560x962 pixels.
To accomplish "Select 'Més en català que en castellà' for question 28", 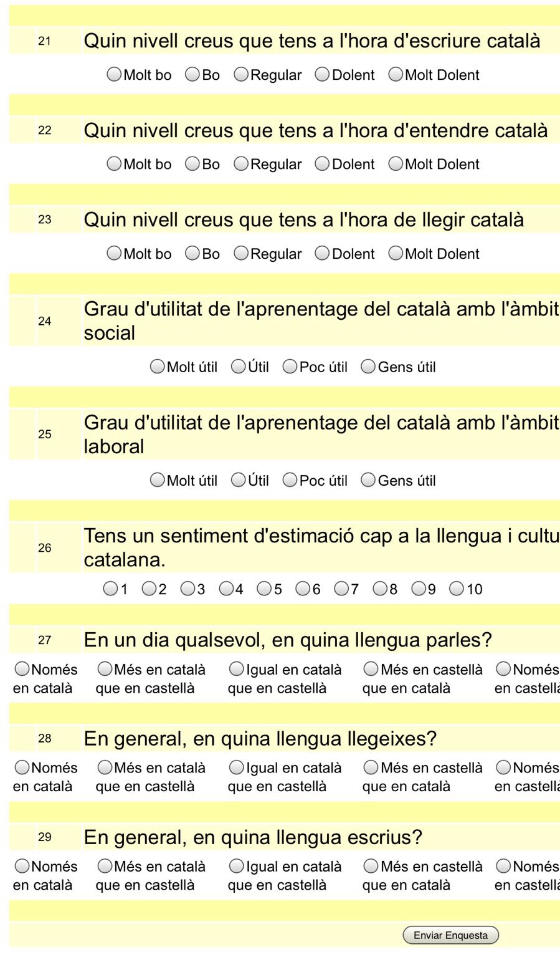I will (105, 767).
